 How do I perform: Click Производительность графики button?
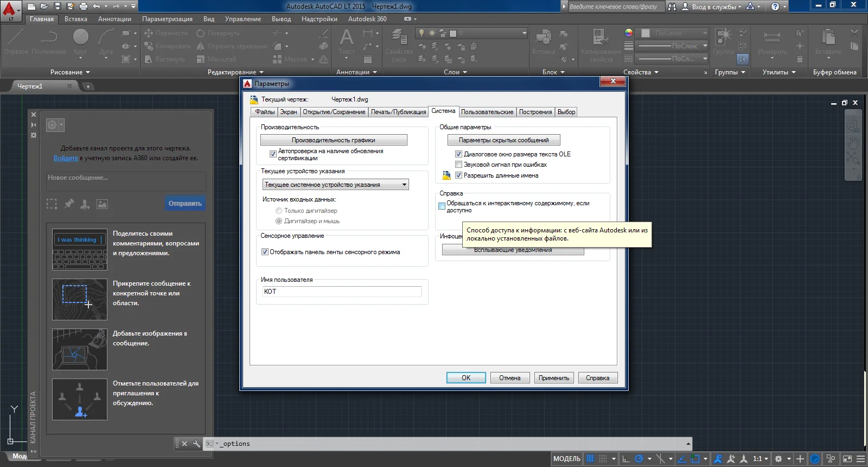tap(334, 140)
